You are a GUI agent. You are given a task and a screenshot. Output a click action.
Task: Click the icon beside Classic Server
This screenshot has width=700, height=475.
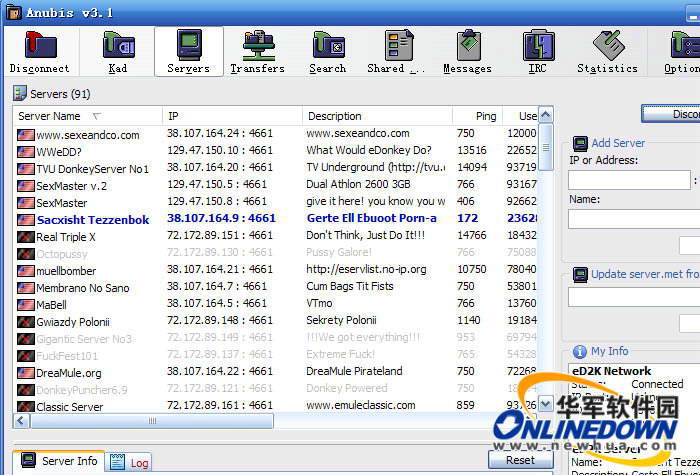coord(25,407)
